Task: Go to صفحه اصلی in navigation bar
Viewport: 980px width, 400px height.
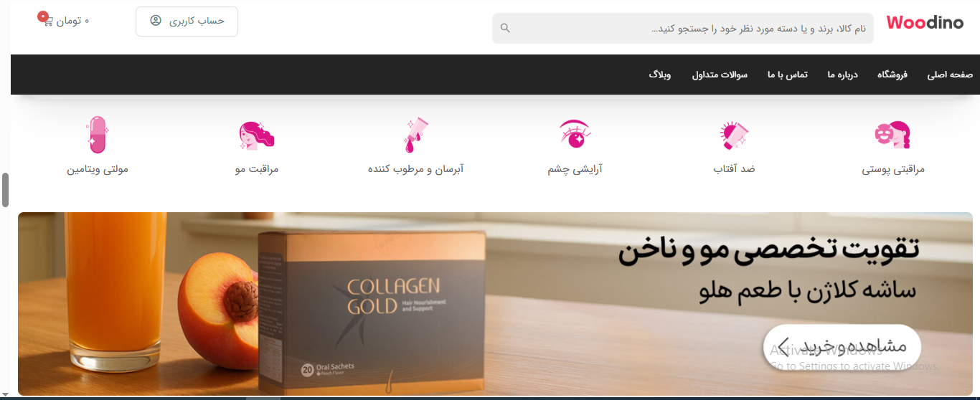Action: tap(950, 75)
